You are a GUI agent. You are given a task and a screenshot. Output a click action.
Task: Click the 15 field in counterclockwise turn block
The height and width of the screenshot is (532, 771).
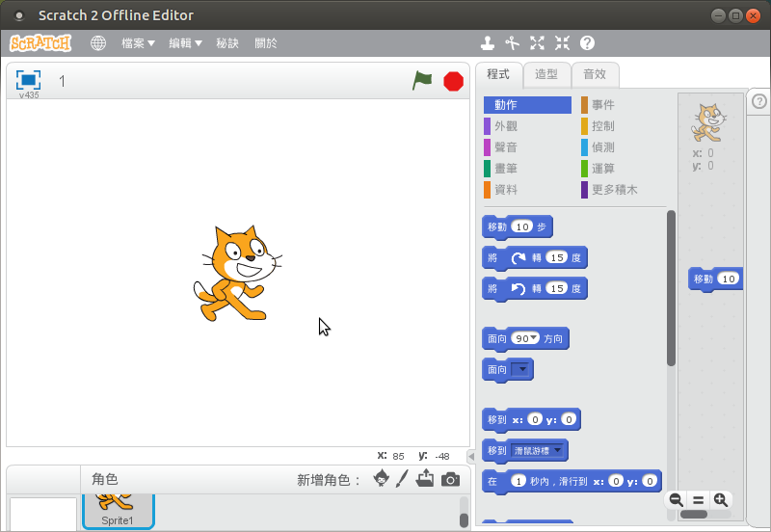557,288
